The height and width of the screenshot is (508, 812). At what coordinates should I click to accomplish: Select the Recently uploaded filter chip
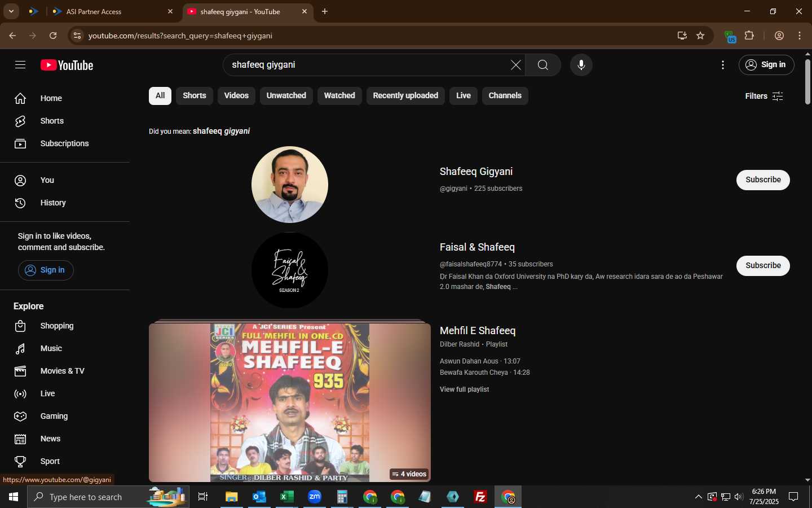click(405, 96)
